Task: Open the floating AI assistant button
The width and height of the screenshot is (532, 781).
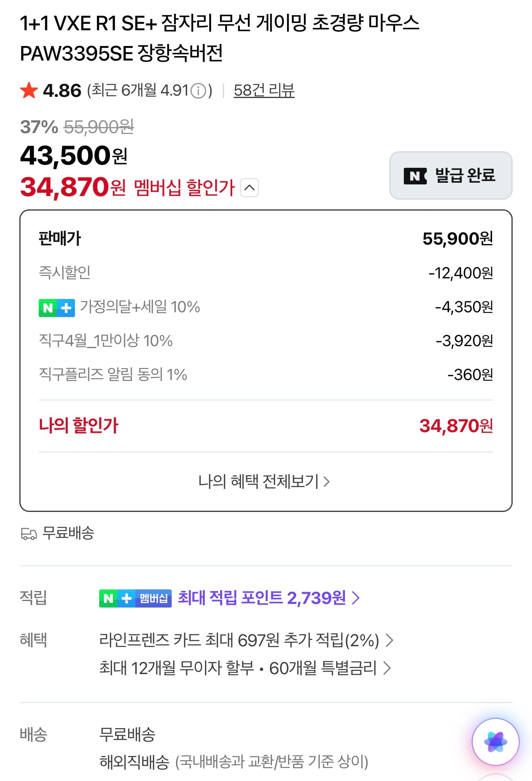Action: coord(495,741)
